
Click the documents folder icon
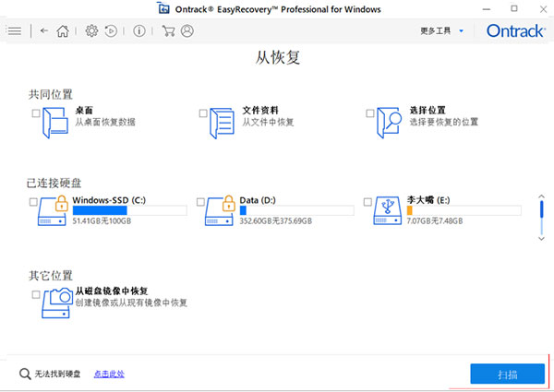tap(222, 123)
